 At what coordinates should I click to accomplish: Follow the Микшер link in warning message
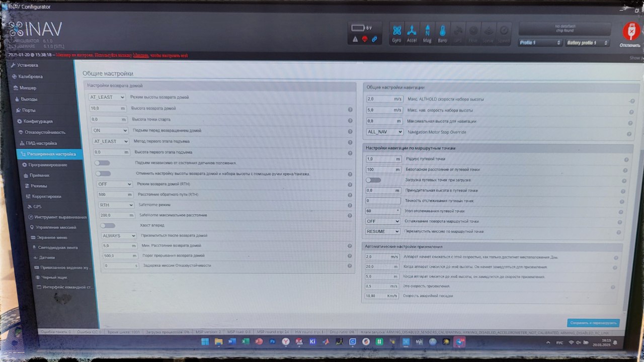(x=140, y=55)
